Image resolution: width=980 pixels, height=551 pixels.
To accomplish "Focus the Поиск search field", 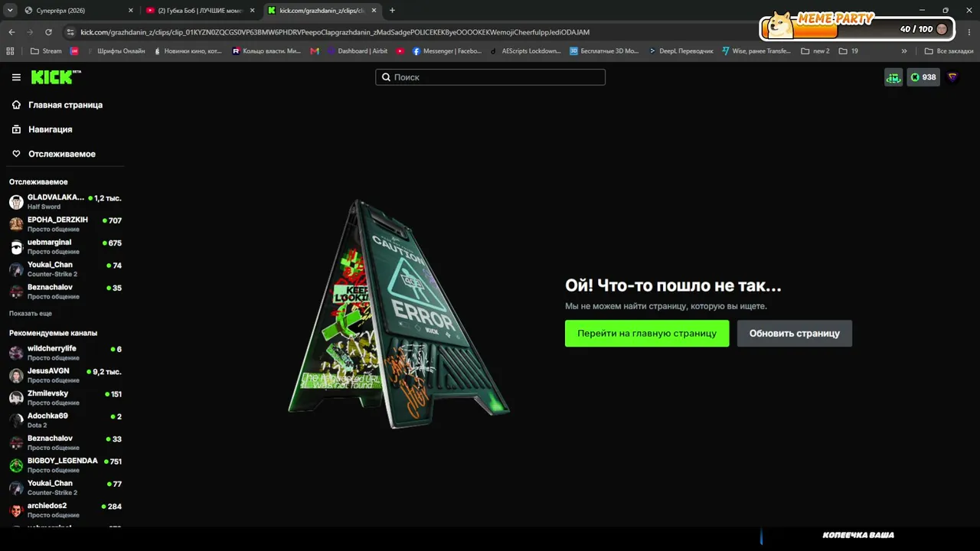I will tap(490, 77).
